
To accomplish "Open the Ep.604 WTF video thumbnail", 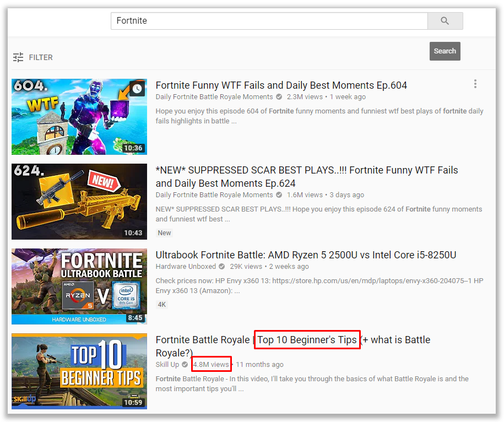I will 79,117.
